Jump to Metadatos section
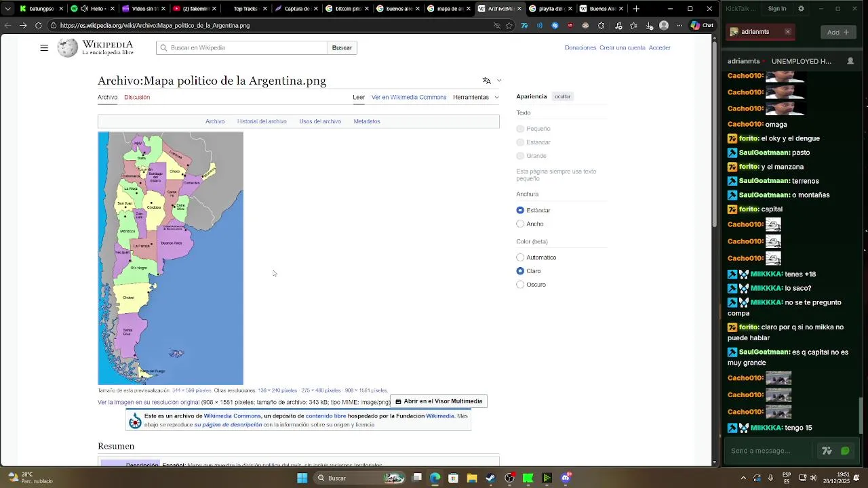Viewport: 868px width, 488px height. pyautogui.click(x=367, y=121)
